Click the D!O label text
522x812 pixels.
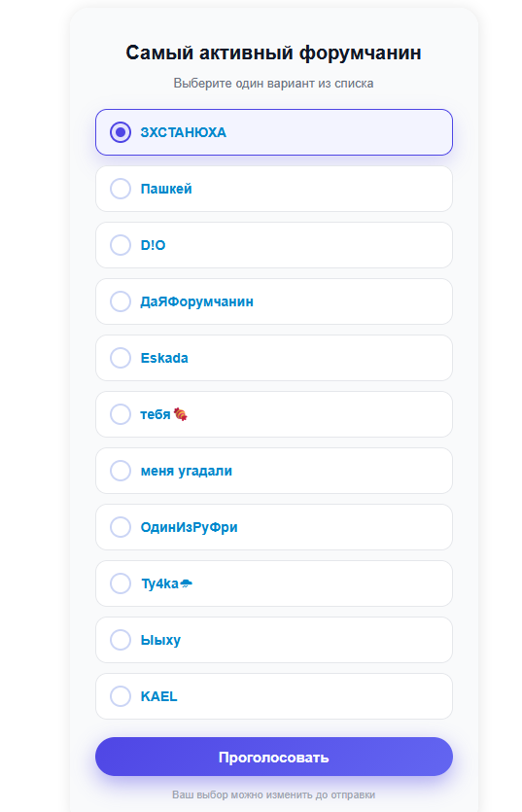[153, 245]
